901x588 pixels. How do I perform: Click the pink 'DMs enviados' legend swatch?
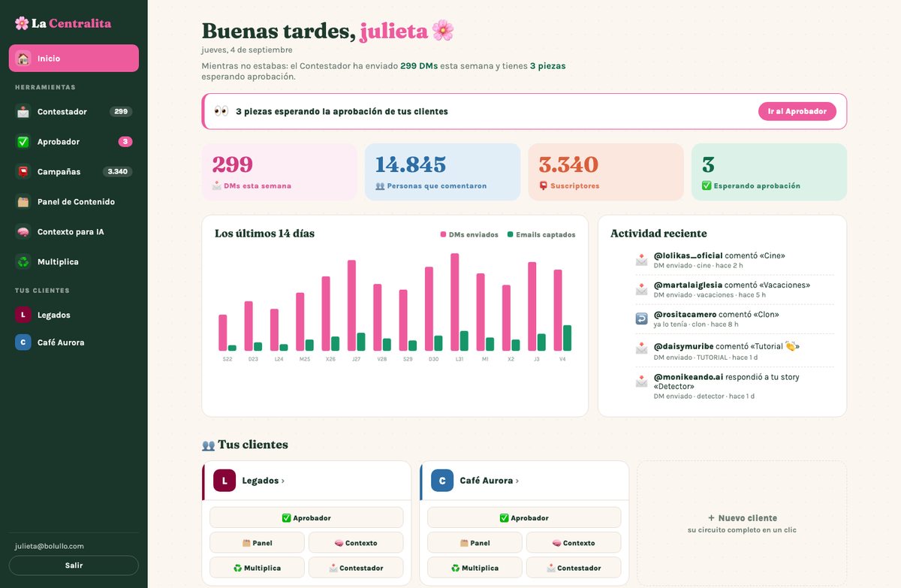point(443,235)
